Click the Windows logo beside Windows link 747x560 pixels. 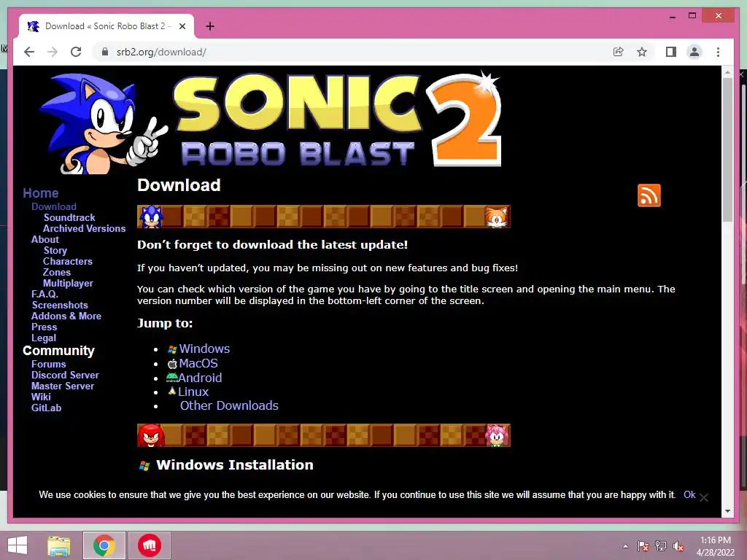pos(172,349)
